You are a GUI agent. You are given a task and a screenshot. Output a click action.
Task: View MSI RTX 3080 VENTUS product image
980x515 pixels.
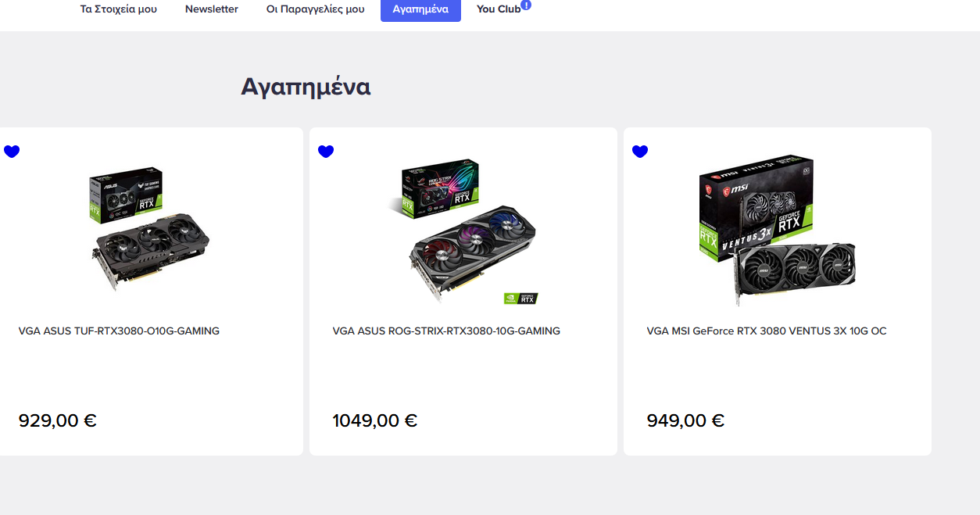(778, 232)
